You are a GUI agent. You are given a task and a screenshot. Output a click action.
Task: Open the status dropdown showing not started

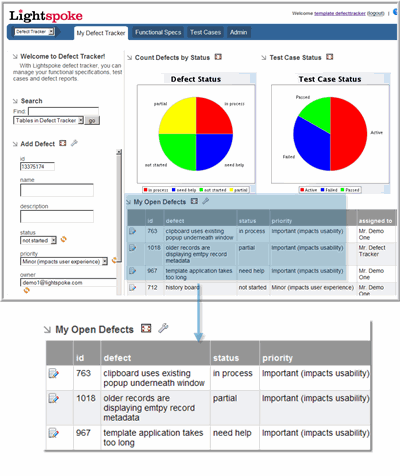(38, 240)
